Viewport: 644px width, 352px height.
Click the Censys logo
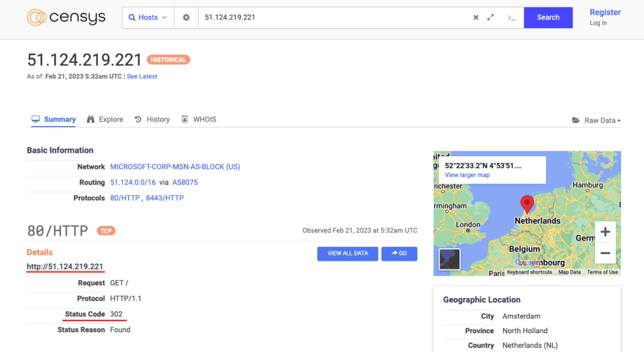pos(66,17)
